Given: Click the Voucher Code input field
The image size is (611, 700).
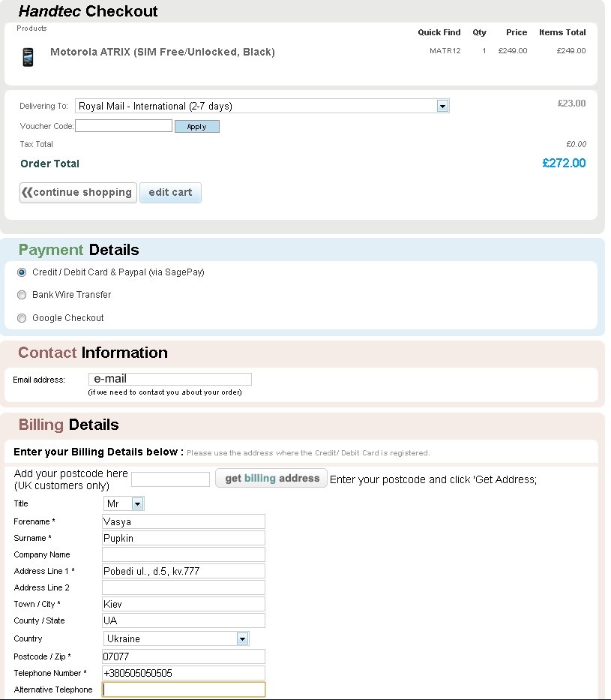Looking at the screenshot, I should coord(124,126).
